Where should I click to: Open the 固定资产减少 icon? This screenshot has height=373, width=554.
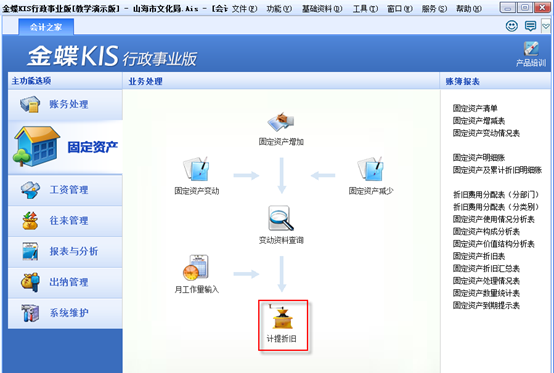coord(370,169)
